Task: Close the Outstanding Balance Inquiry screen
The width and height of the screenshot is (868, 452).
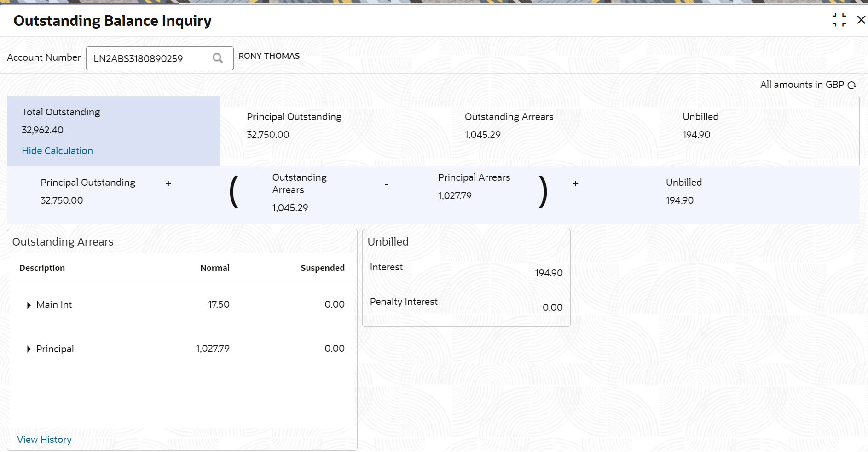Action: coord(861,20)
